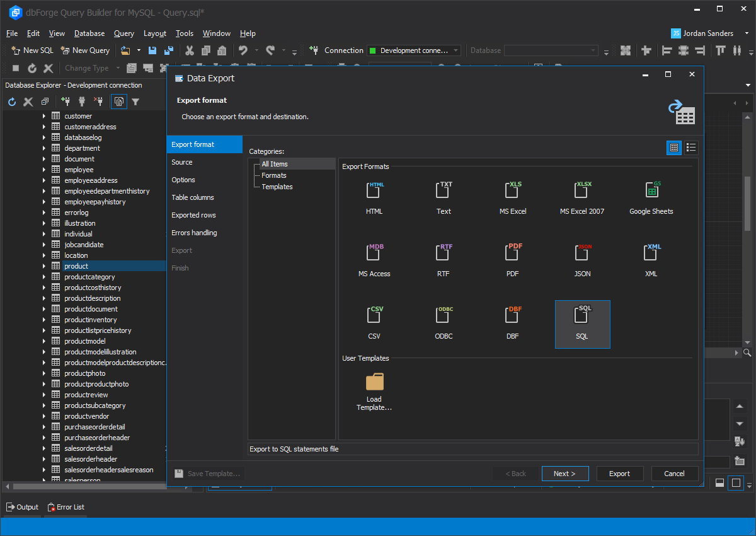
Task: Expand the employee table node
Action: (44, 170)
